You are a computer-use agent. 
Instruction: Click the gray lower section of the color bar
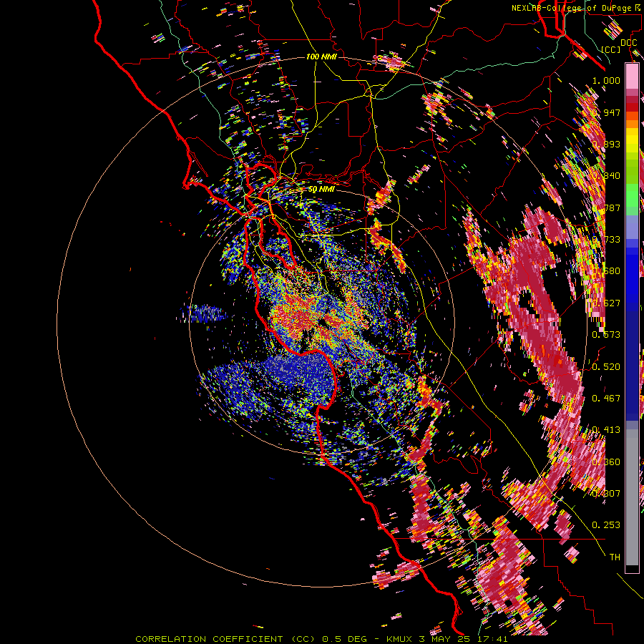pyautogui.click(x=632, y=497)
